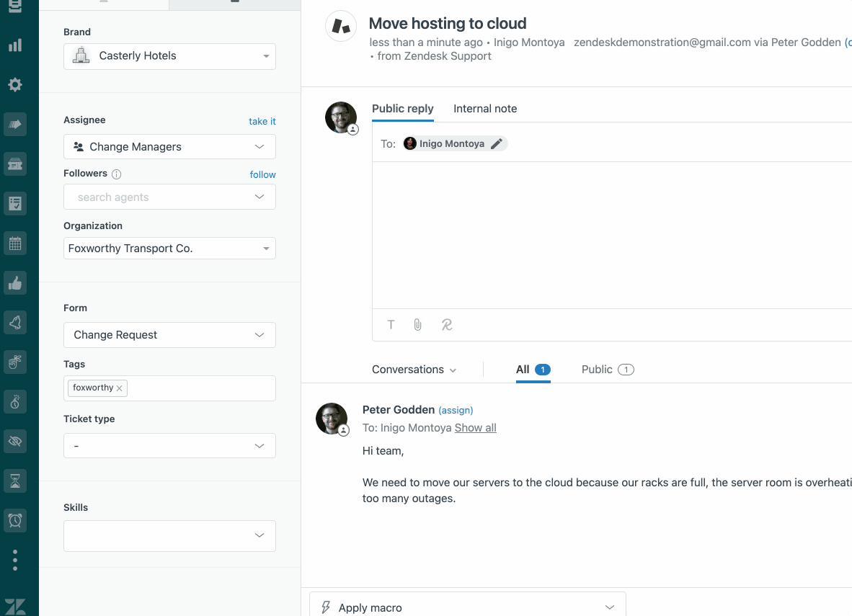Click the Zendesk logo at sidebar bottom
852x616 pixels.
pyautogui.click(x=16, y=606)
